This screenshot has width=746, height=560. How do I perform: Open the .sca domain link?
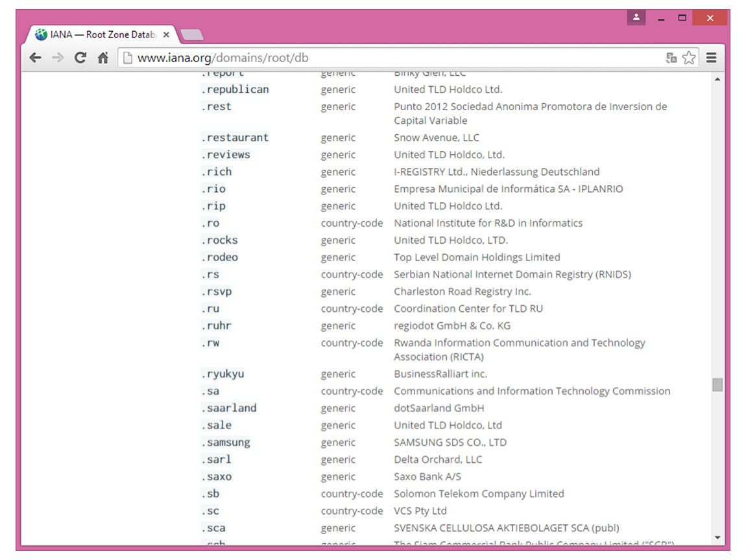[213, 528]
